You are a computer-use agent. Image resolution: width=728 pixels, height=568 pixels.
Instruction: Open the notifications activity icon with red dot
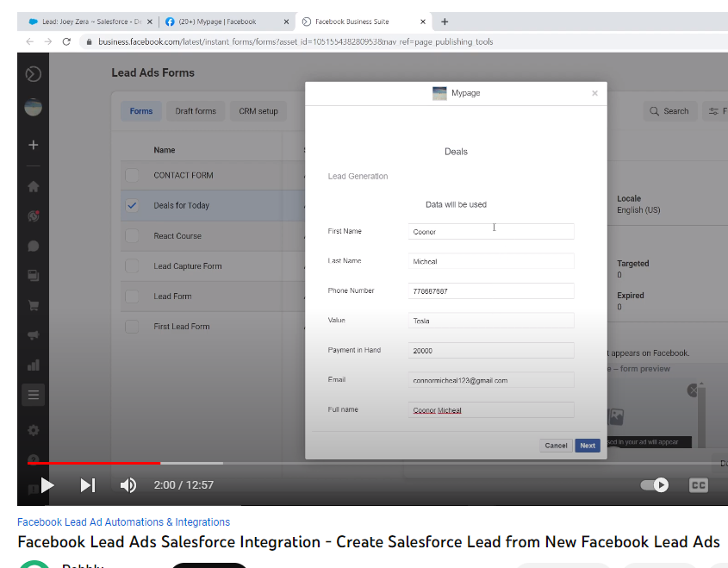33,216
